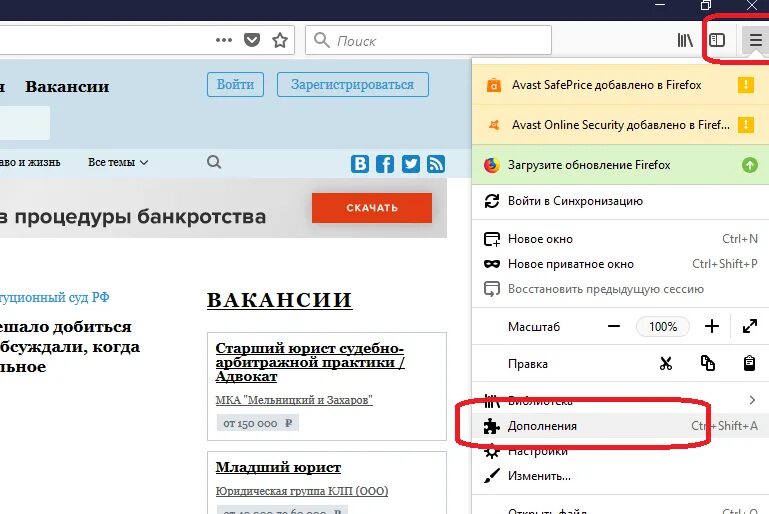The width and height of the screenshot is (769, 514).
Task: Click the private window mask icon
Action: pos(491,264)
